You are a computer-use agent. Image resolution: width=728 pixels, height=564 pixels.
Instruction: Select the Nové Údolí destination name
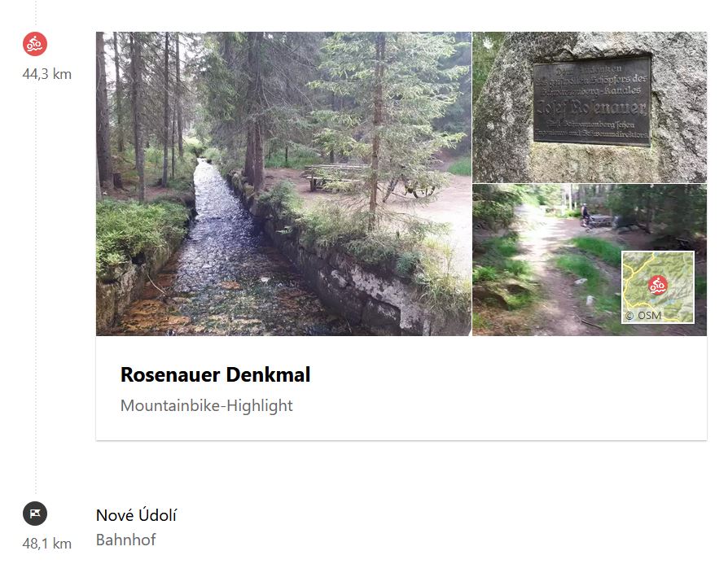(x=136, y=515)
